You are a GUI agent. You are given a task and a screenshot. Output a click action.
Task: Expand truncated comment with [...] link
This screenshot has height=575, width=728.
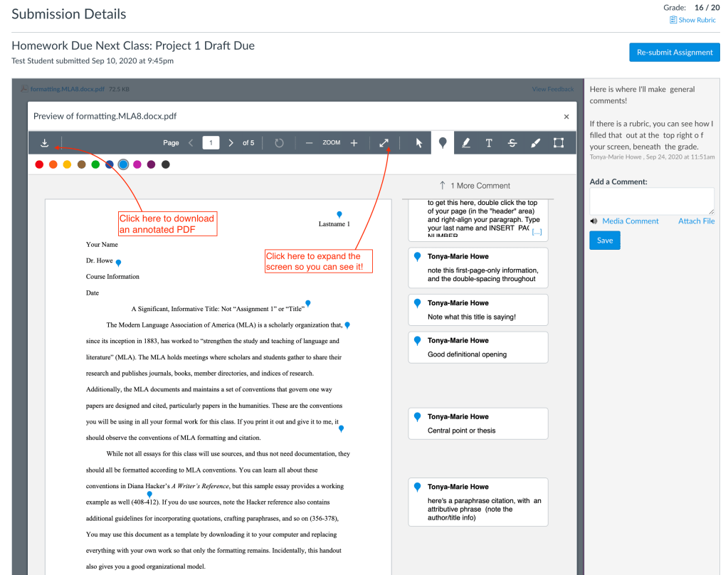pyautogui.click(x=537, y=232)
